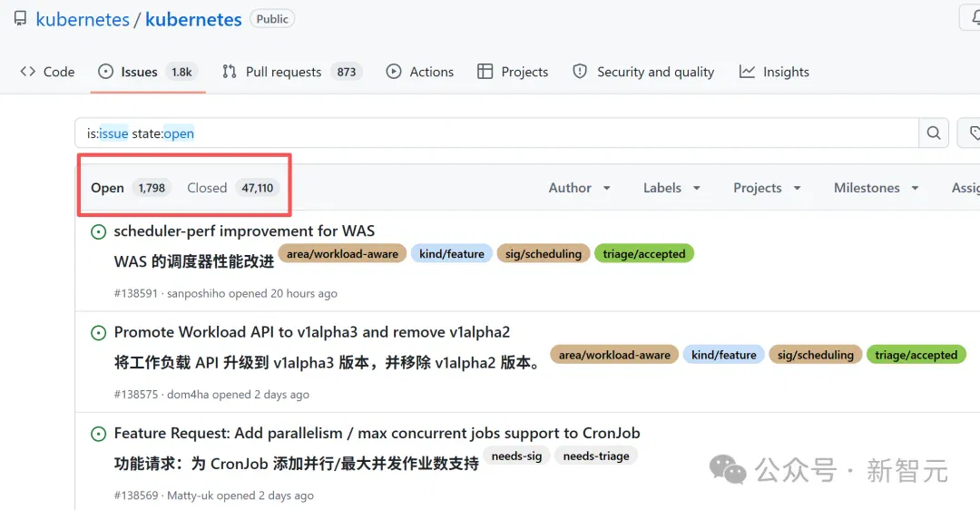This screenshot has height=510, width=980.
Task: Show Open issues 1,798
Action: pos(131,188)
